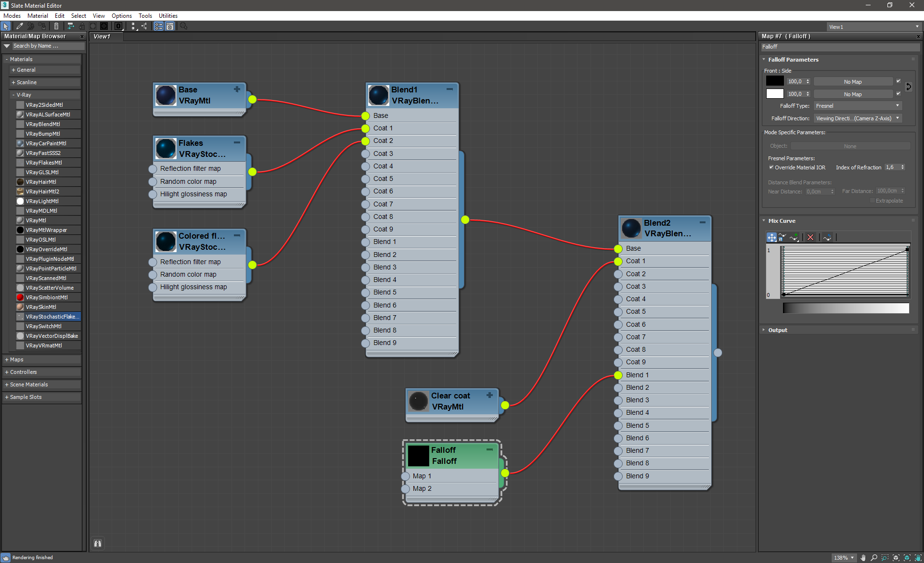Uncheck the second No Map enable checkbox
The image size is (924, 563).
[x=898, y=94]
